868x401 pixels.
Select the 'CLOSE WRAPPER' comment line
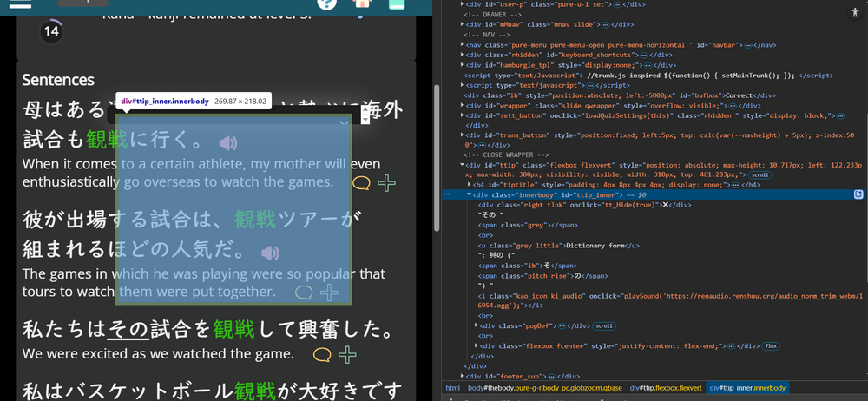[506, 155]
